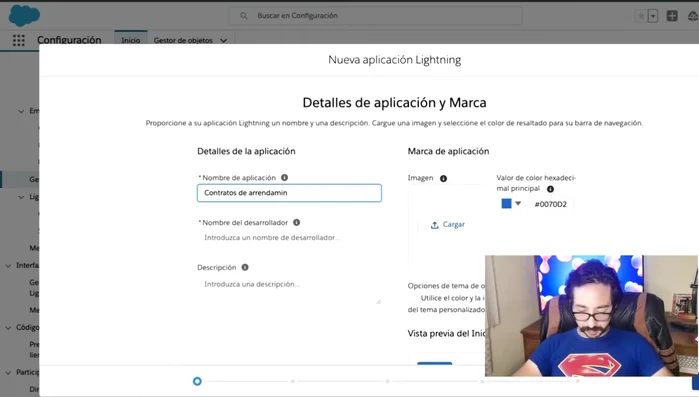Click the Configuración app title
The image size is (699, 397).
click(x=69, y=40)
